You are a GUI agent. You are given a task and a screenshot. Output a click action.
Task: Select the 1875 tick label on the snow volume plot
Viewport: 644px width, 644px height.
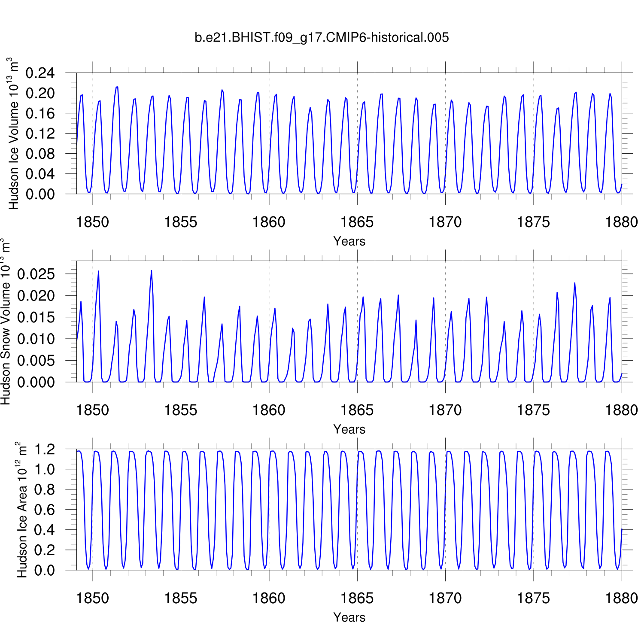533,410
